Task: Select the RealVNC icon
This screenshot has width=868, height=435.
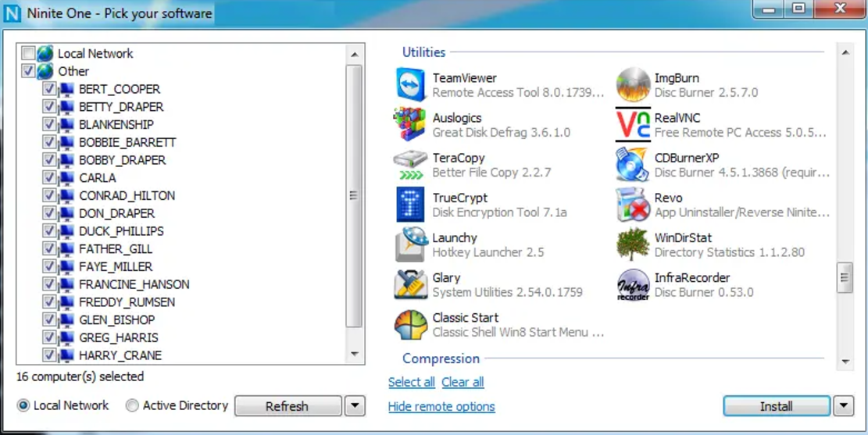Action: (633, 124)
